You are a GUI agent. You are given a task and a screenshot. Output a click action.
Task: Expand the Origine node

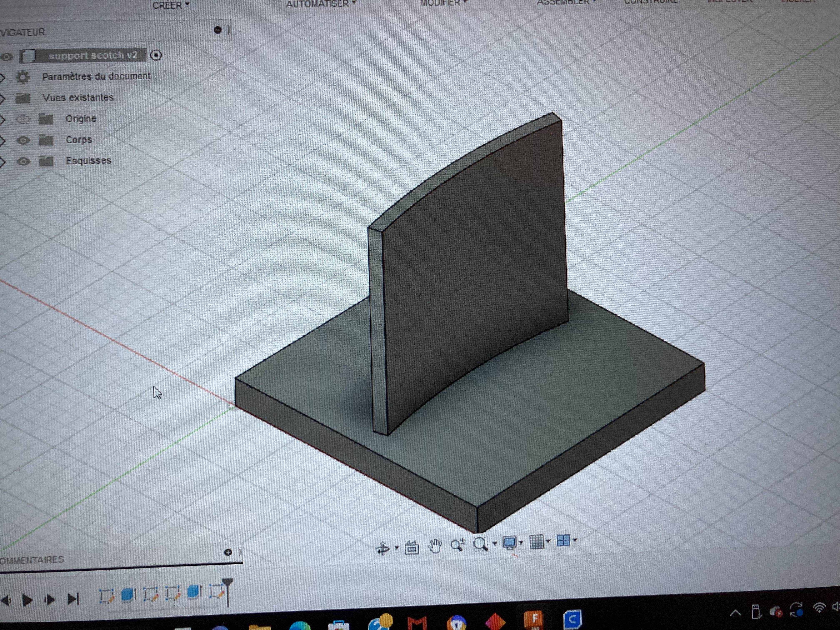[3, 120]
